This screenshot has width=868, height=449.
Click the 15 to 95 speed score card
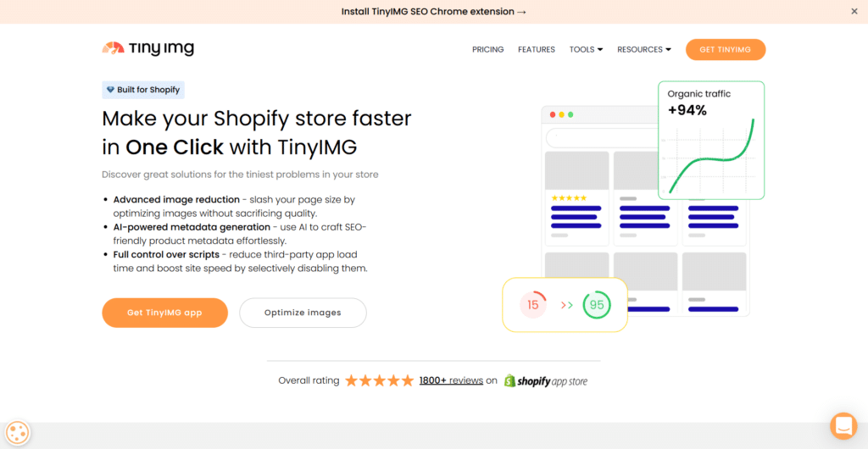[565, 305]
